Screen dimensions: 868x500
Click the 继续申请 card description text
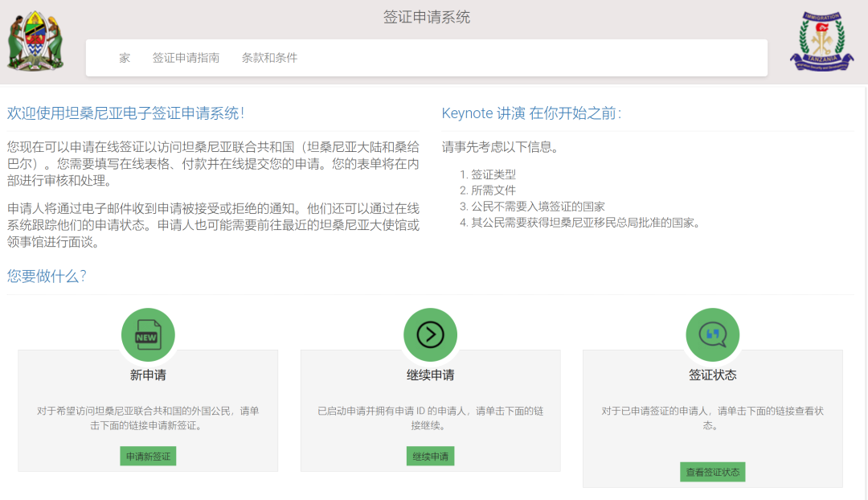click(x=430, y=418)
